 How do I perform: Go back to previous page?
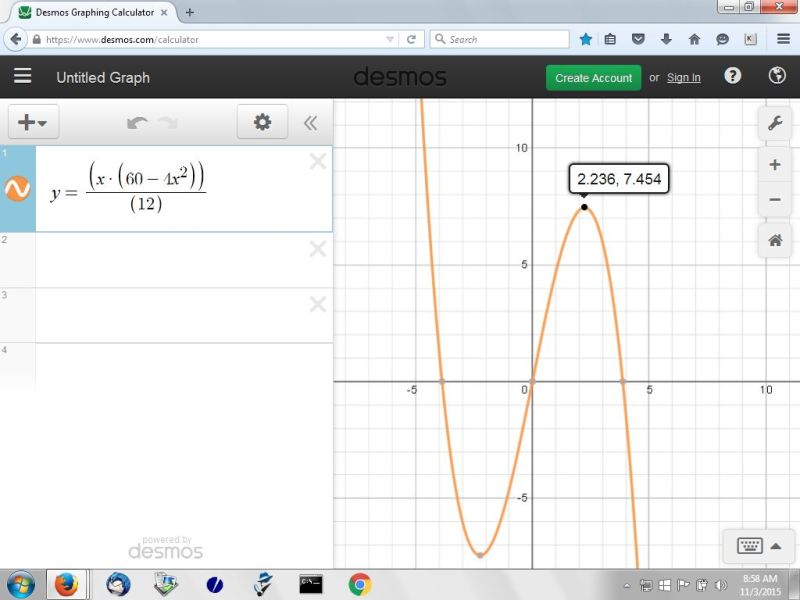coord(16,39)
